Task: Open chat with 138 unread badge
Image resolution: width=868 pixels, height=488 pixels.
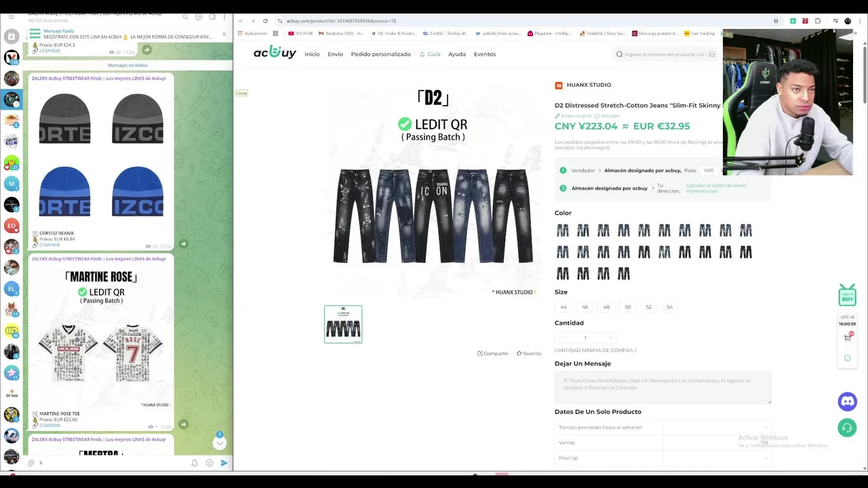Action: point(11,57)
